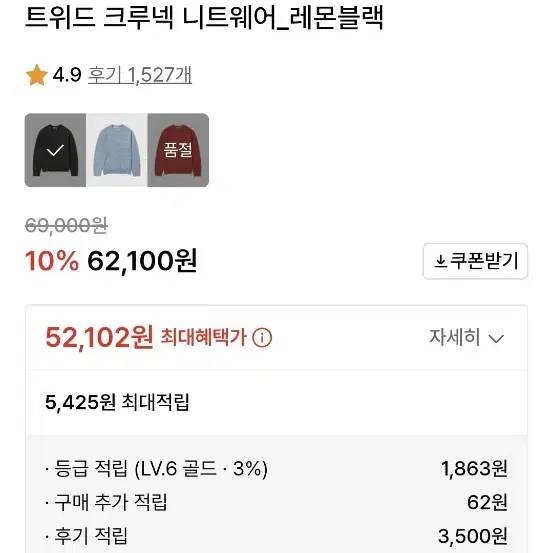Click the 52,102원 maximum benefit price

[99, 338]
